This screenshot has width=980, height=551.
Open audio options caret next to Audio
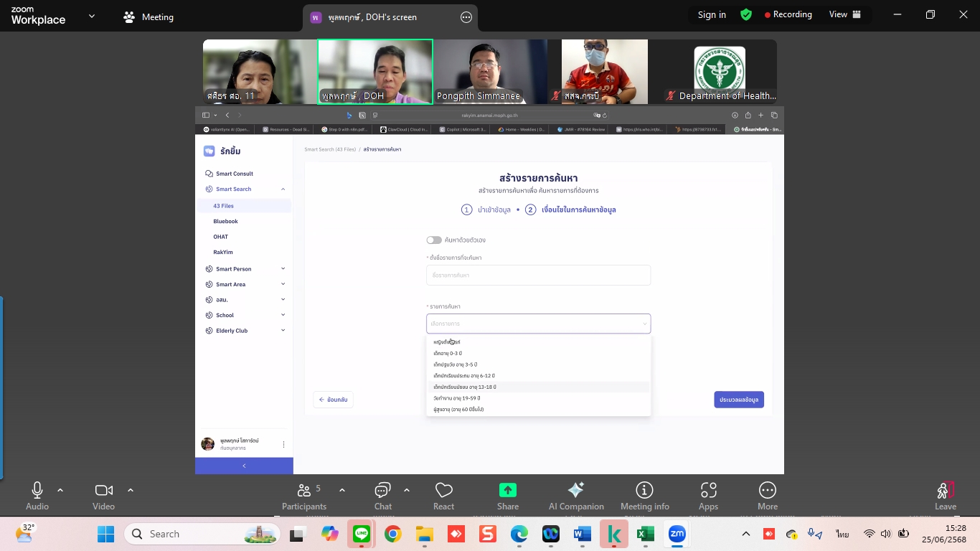[x=60, y=491]
